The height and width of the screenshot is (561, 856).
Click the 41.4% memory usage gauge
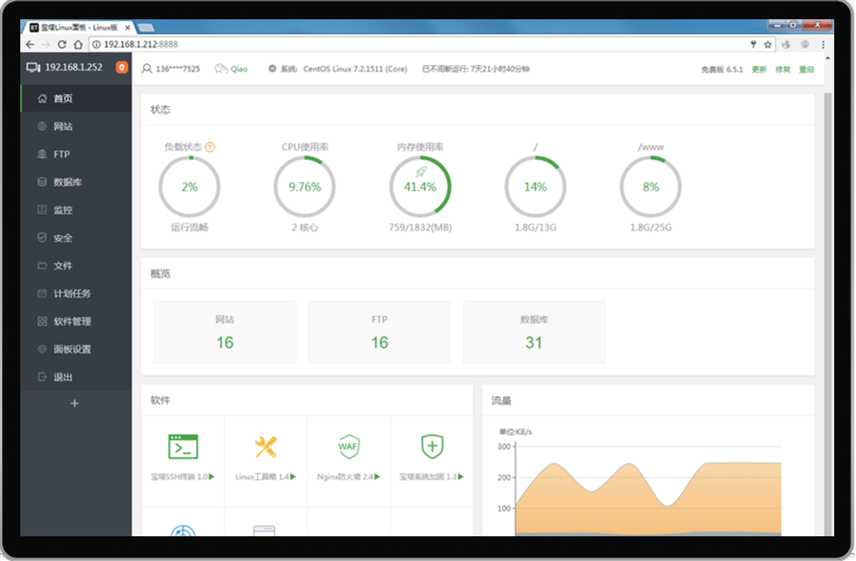pyautogui.click(x=420, y=187)
